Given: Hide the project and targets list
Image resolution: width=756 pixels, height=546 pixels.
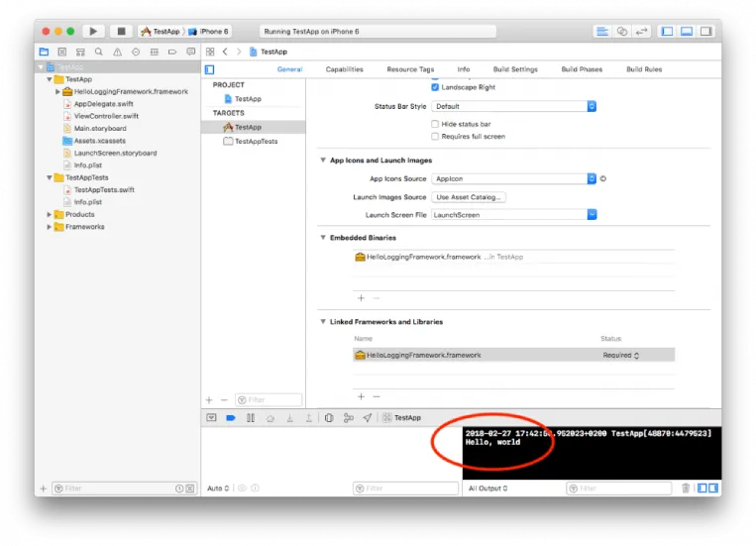Looking at the screenshot, I should (210, 69).
